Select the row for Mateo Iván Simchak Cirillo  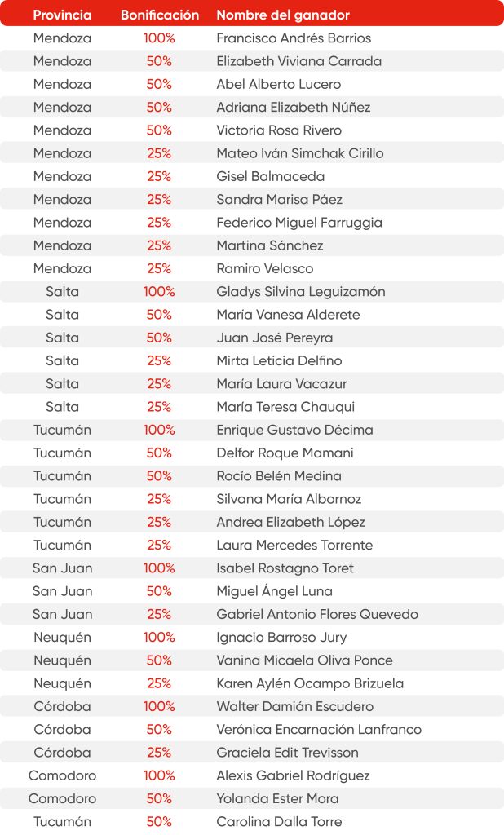click(299, 153)
